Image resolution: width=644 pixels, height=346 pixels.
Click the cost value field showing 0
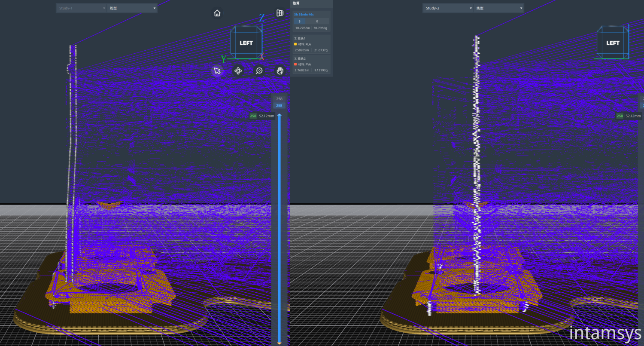click(x=317, y=21)
